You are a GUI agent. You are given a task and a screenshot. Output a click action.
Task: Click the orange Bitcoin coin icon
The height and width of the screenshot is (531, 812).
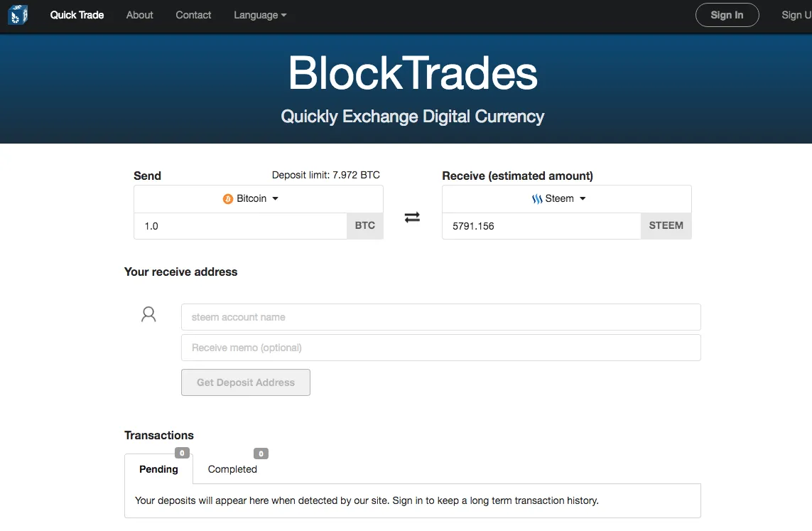228,199
